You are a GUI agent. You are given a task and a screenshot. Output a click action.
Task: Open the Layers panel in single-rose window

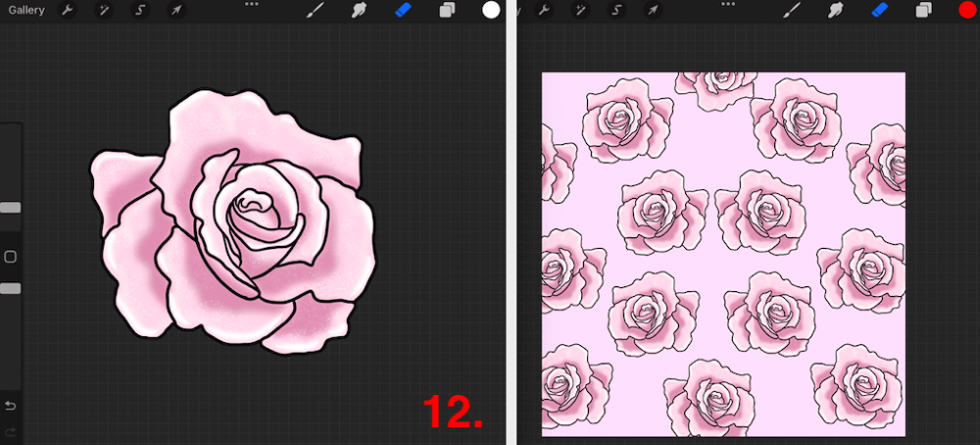click(x=447, y=10)
